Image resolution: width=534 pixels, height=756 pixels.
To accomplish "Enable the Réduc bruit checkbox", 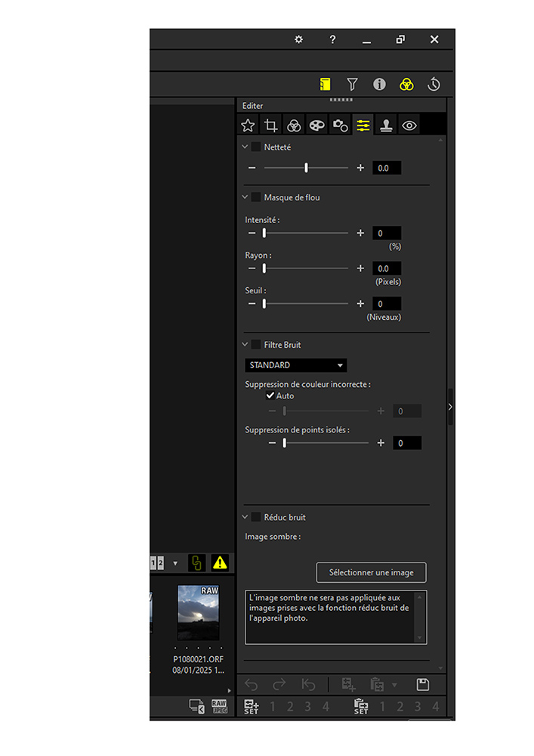I will (256, 517).
